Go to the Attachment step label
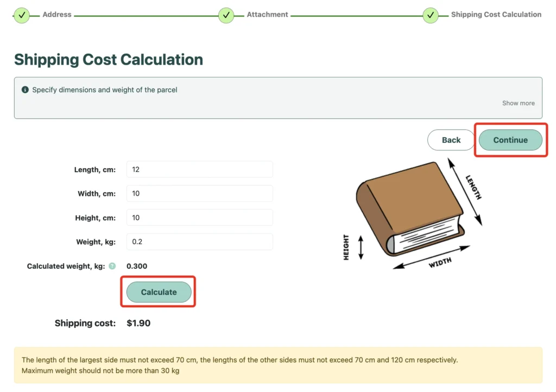The width and height of the screenshot is (556, 392). 267,15
